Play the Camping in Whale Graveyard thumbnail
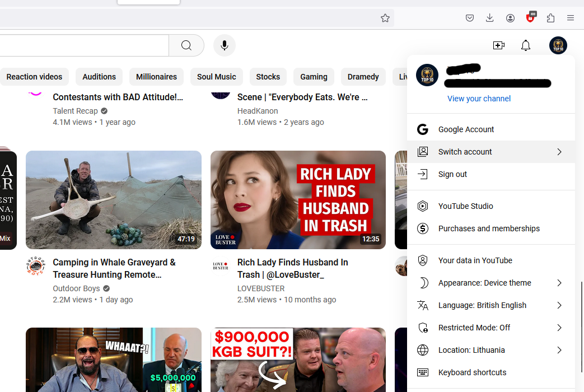Screen dimensions: 584x392 [114, 200]
